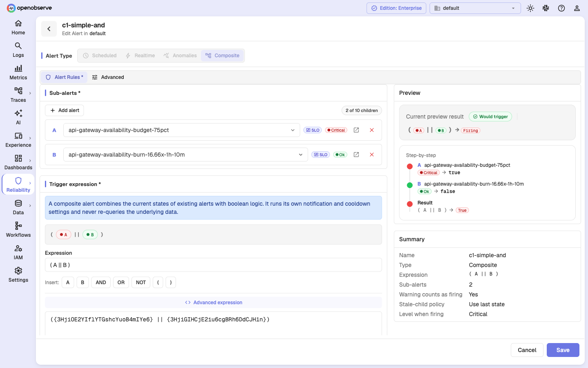
Task: Open Settings in the sidebar
Action: point(18,275)
